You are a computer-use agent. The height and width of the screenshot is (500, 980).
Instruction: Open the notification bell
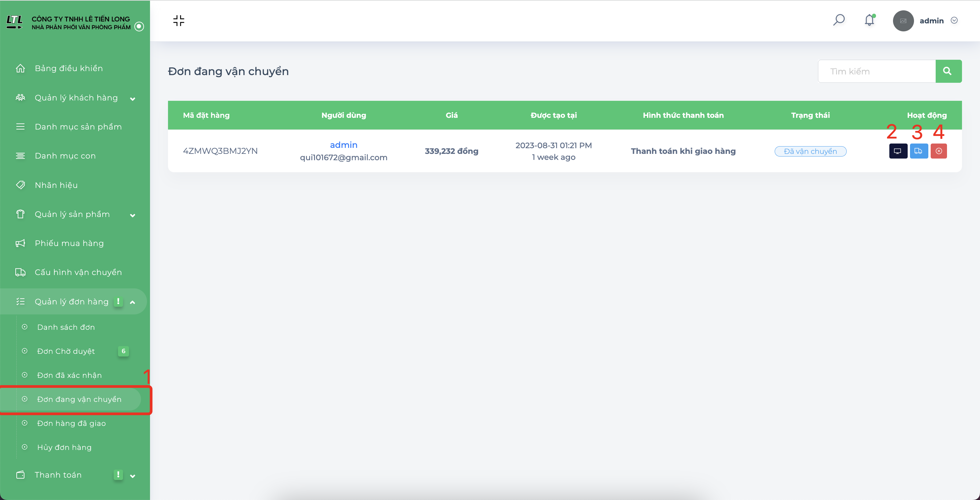(869, 20)
